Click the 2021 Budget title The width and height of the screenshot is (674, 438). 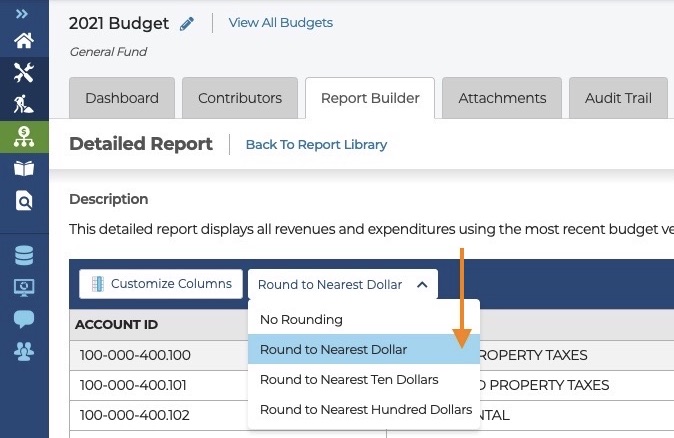click(x=119, y=23)
